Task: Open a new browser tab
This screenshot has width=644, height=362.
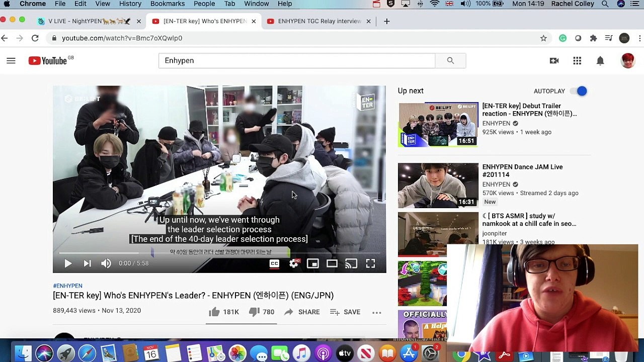Action: coord(386,21)
